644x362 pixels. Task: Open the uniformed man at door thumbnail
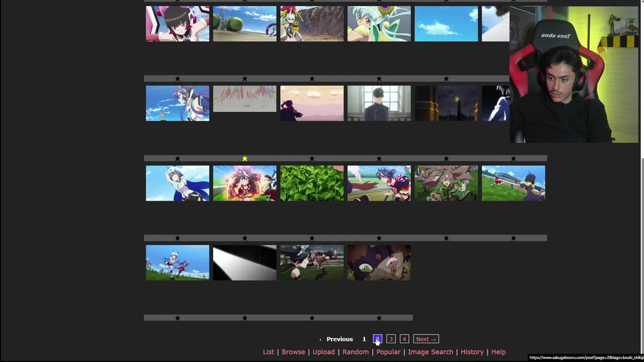(x=379, y=103)
